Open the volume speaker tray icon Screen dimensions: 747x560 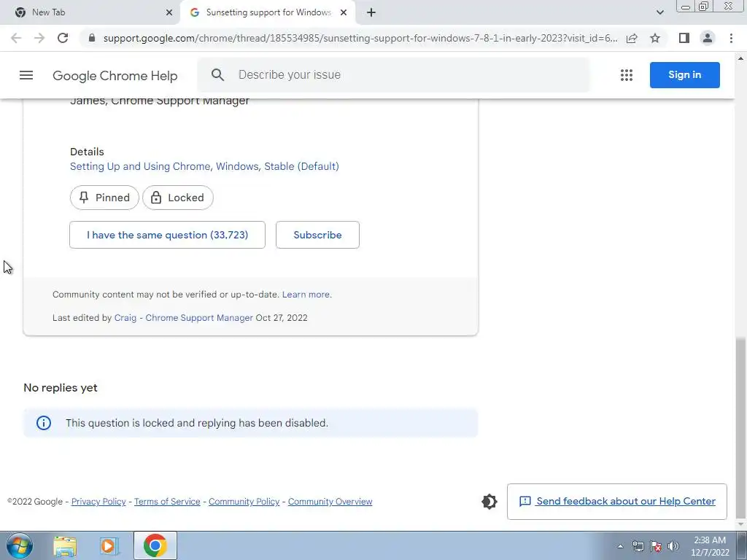click(673, 547)
